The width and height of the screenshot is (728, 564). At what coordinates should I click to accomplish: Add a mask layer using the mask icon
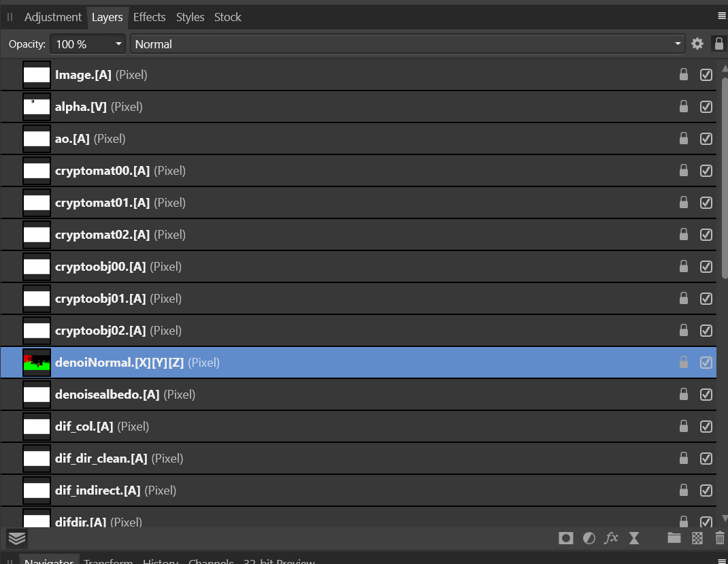565,538
